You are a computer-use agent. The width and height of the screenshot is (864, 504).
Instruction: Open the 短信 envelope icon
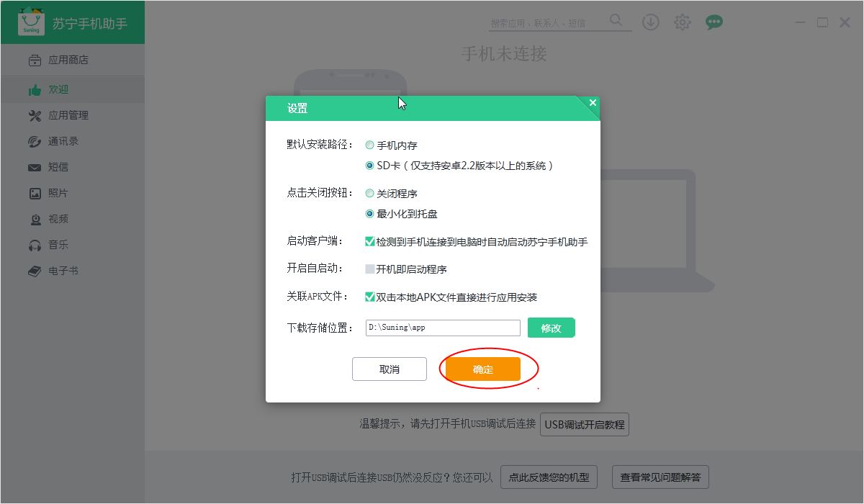click(x=35, y=168)
